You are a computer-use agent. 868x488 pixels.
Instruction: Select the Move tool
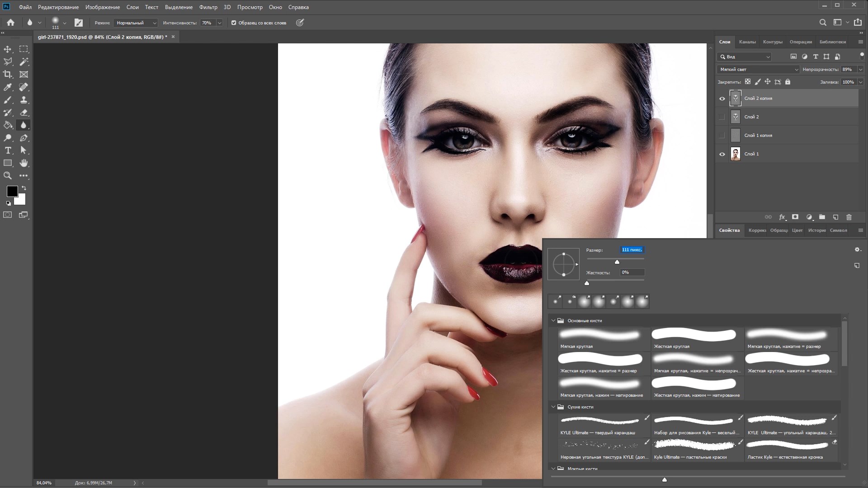[8, 49]
